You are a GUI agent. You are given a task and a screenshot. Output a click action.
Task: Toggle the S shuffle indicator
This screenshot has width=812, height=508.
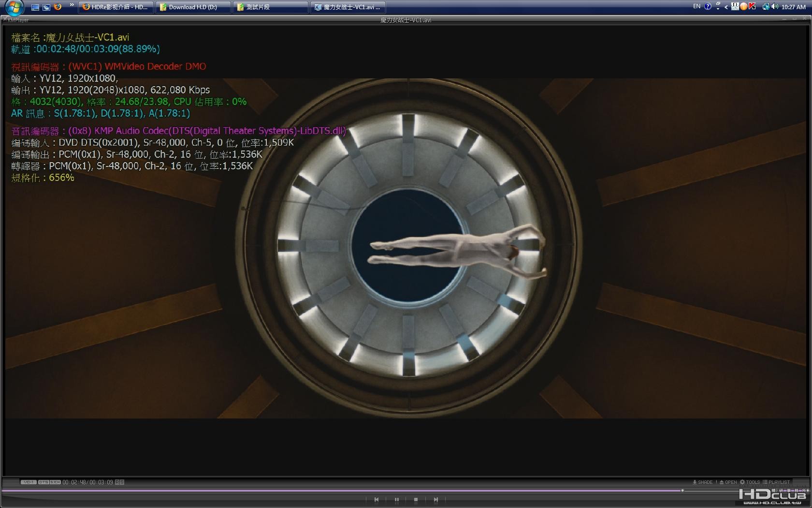point(122,482)
